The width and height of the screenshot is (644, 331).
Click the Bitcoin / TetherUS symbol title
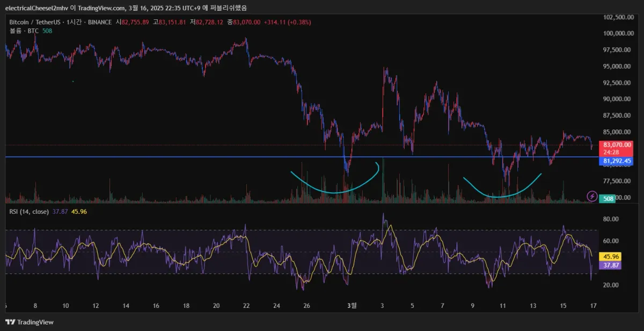coord(34,22)
